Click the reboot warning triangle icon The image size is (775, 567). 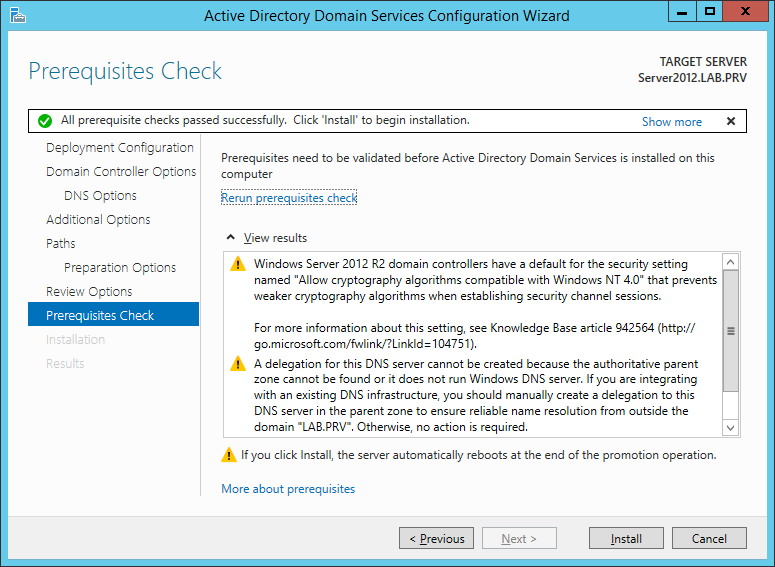pos(228,455)
